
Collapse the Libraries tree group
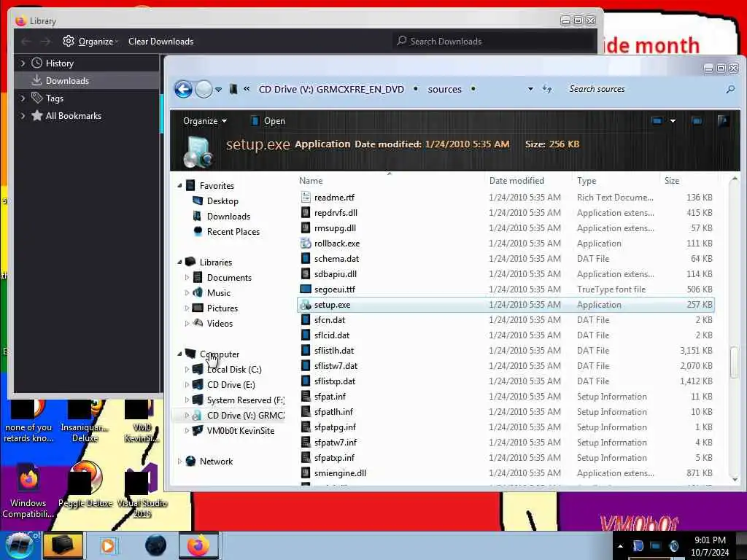point(179,262)
